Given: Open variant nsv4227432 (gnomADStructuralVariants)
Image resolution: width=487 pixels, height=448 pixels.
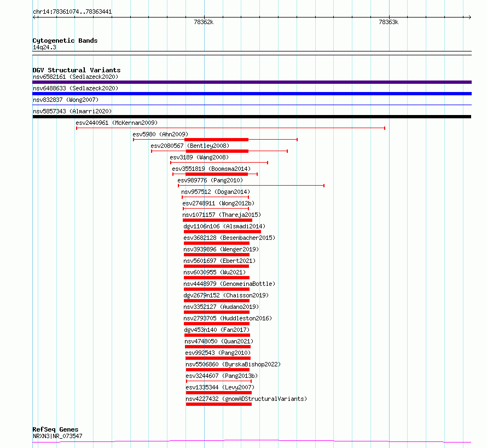Looking at the screenshot, I should point(246,399).
